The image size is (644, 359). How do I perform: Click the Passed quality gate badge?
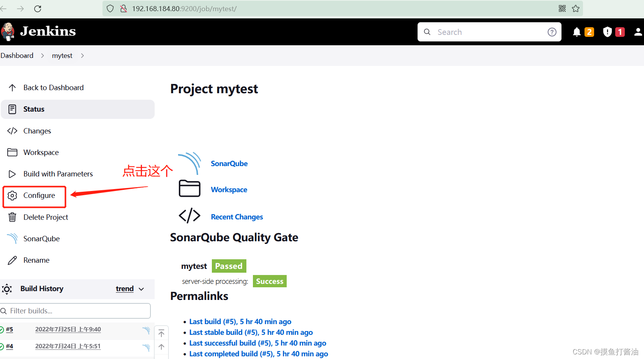pos(229,266)
